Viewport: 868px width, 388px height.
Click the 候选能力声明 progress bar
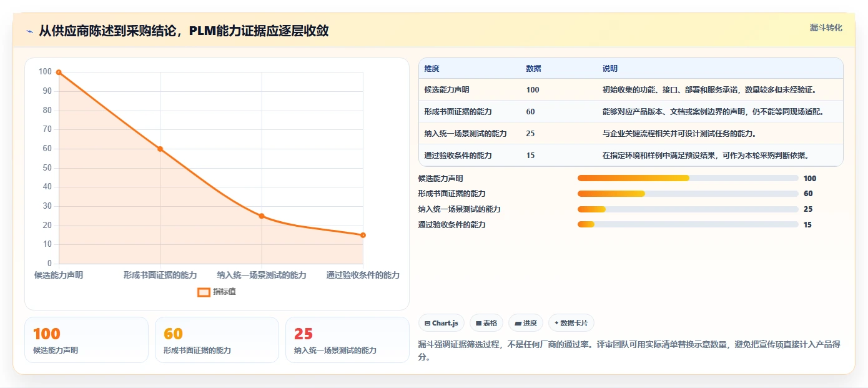[x=688, y=178]
